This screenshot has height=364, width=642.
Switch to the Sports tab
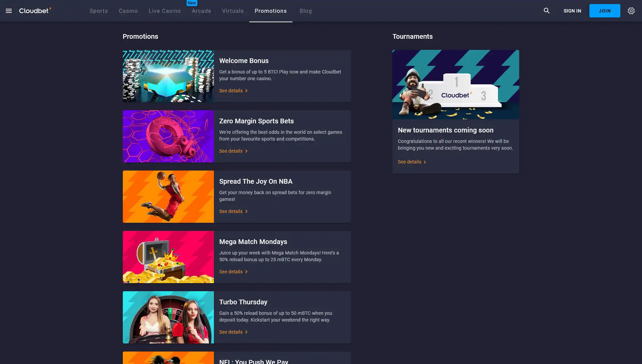tap(99, 11)
